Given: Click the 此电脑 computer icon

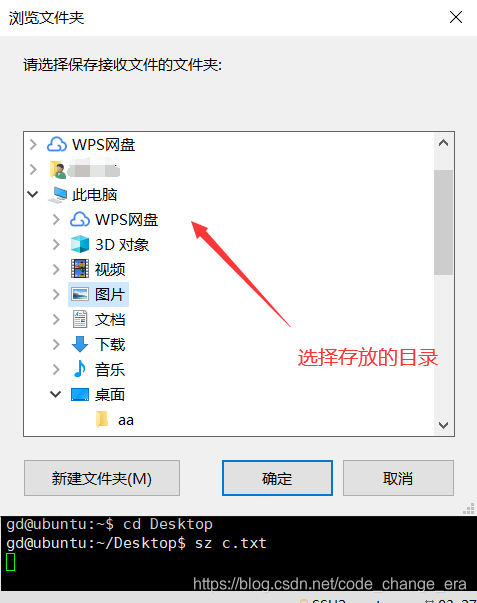Looking at the screenshot, I should [x=58, y=195].
